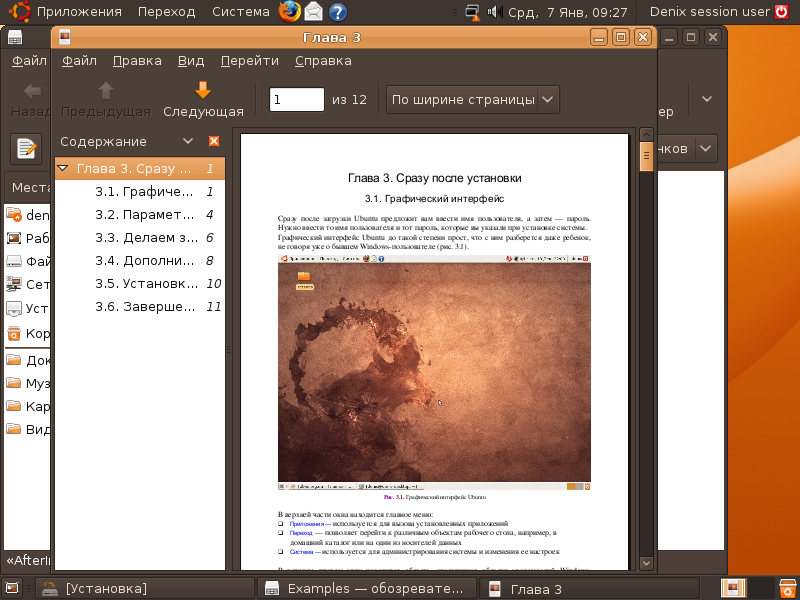Viewport: 800px width, 600px height.
Task: Open Файл menu of the file browser window
Action: 29,61
